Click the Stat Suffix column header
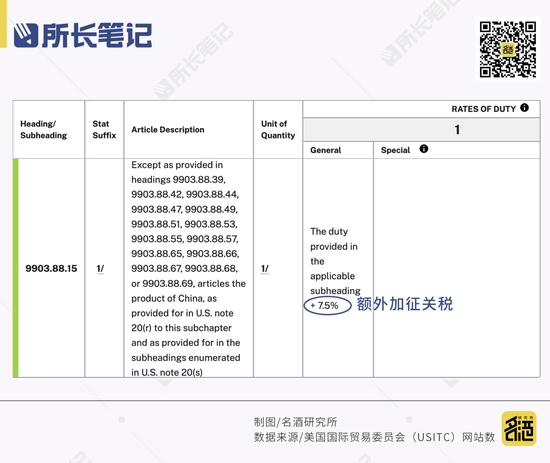 [x=104, y=129]
